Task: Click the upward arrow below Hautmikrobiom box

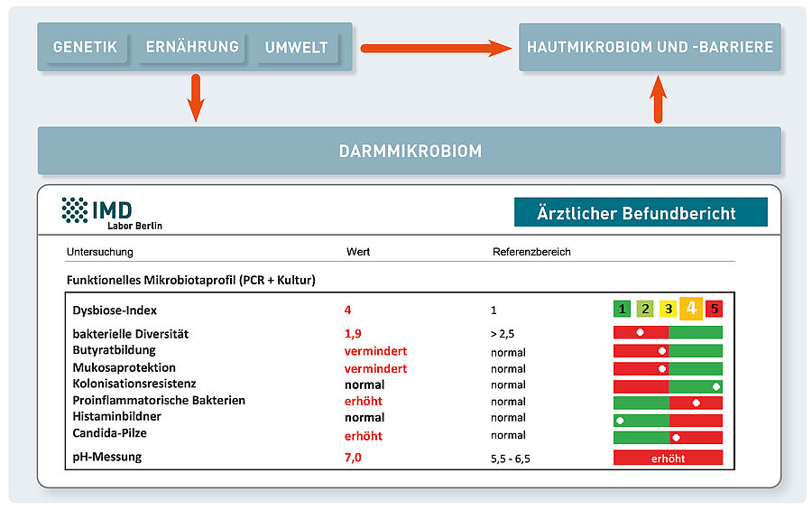Action: 659,98
